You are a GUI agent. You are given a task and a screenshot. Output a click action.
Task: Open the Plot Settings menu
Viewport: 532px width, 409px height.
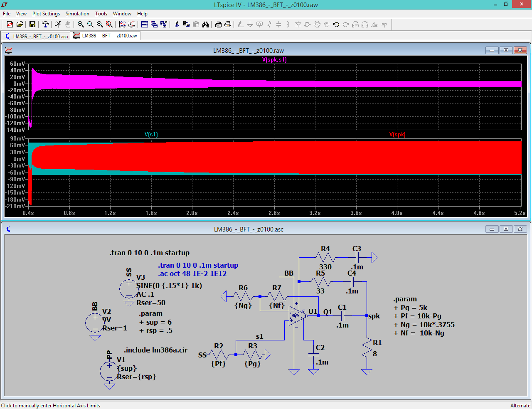(x=46, y=14)
